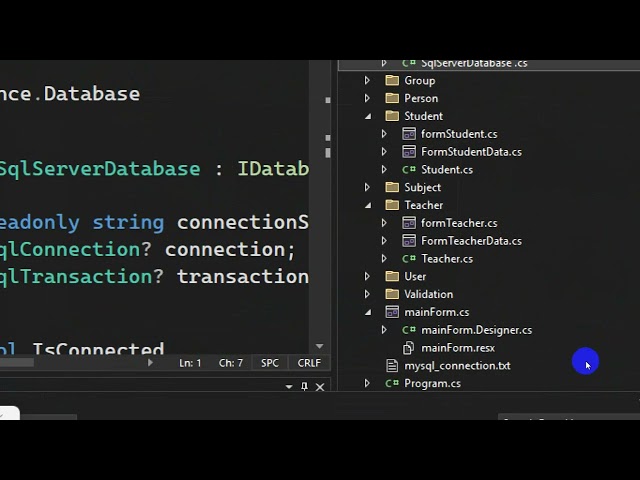Click the connection; field in code
This screenshot has width=640, height=480.
click(x=230, y=249)
